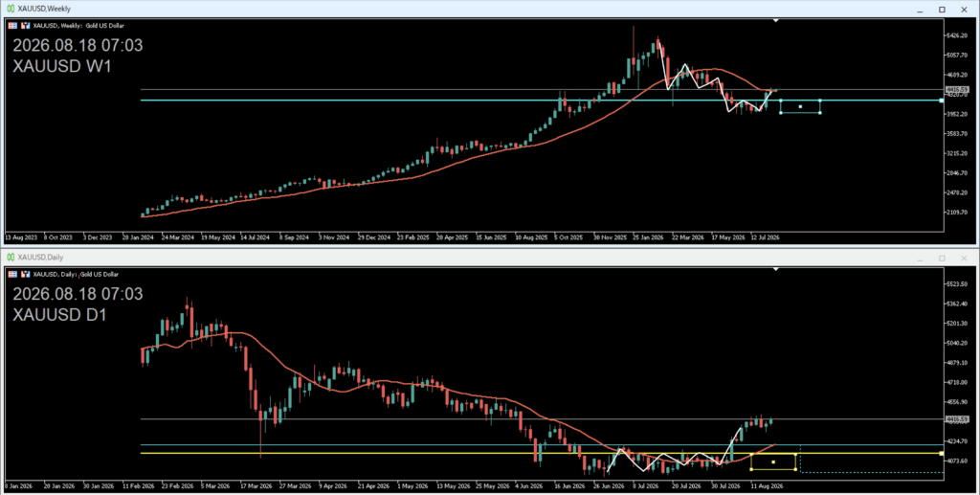The width and height of the screenshot is (980, 495).
Task: Close the XAUUSD,Weekly chart window
Action: click(964, 10)
